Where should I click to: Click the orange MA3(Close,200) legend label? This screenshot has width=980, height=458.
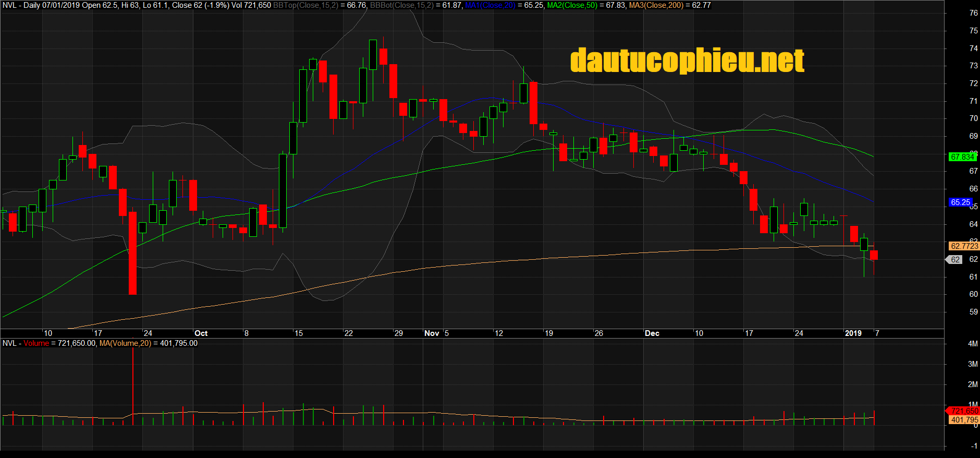[656, 5]
